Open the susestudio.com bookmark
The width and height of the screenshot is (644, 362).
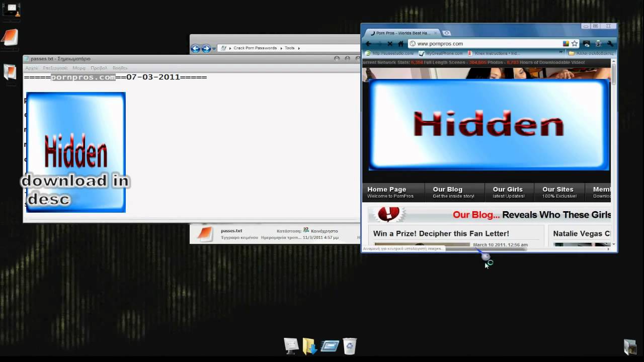tap(390, 53)
